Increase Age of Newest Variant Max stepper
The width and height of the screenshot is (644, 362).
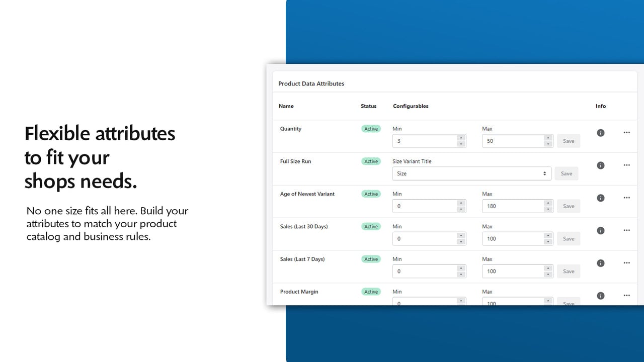tap(548, 203)
